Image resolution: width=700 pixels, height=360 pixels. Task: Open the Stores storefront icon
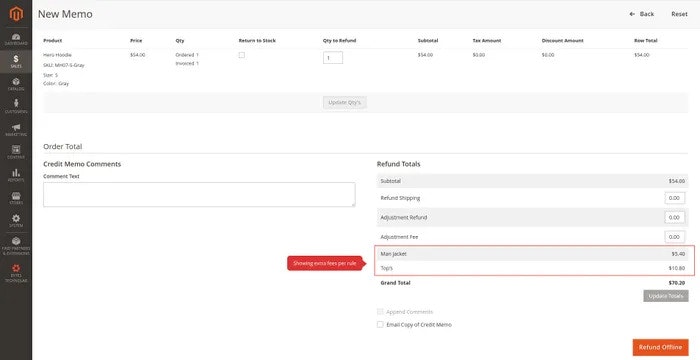pos(16,198)
